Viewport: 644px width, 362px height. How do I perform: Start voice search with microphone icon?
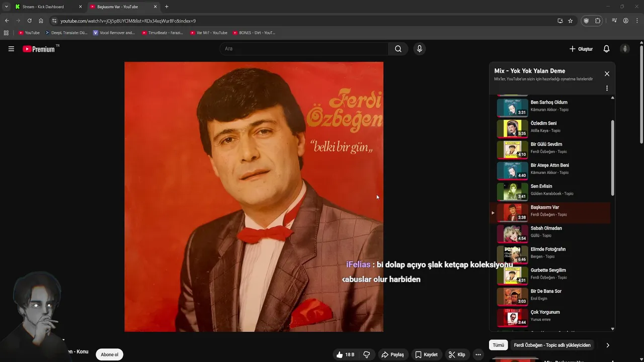click(x=419, y=49)
